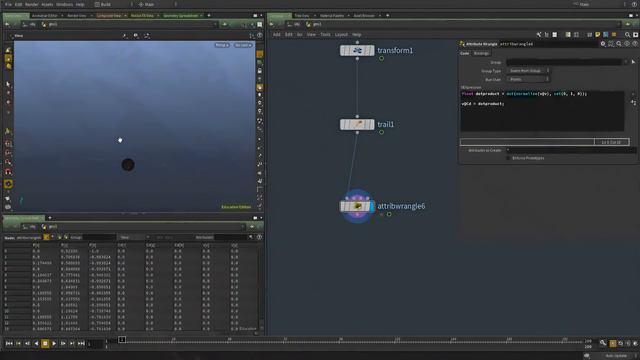Image resolution: width=640 pixels, height=360 pixels.
Task: Click inside the VEXpression code editor
Action: tap(542, 111)
